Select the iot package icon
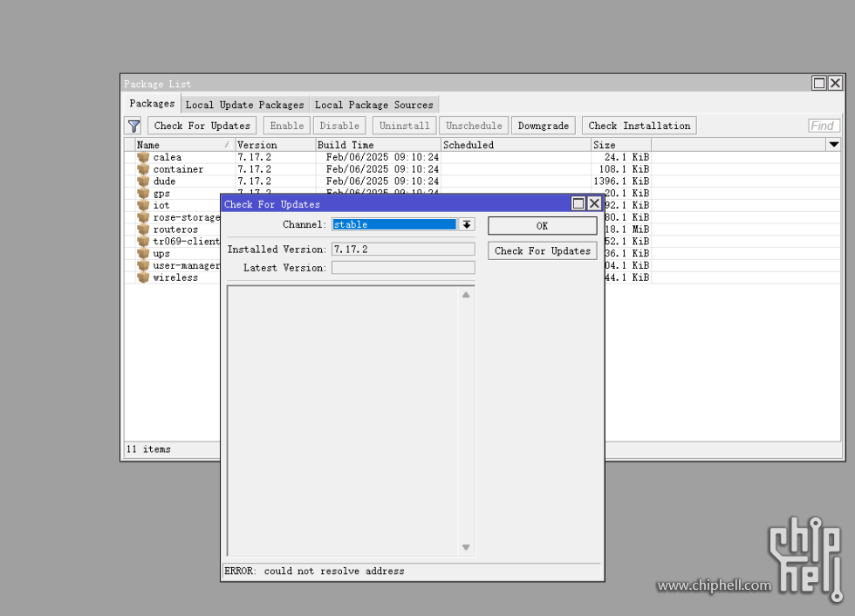This screenshot has height=616, width=855. [143, 205]
